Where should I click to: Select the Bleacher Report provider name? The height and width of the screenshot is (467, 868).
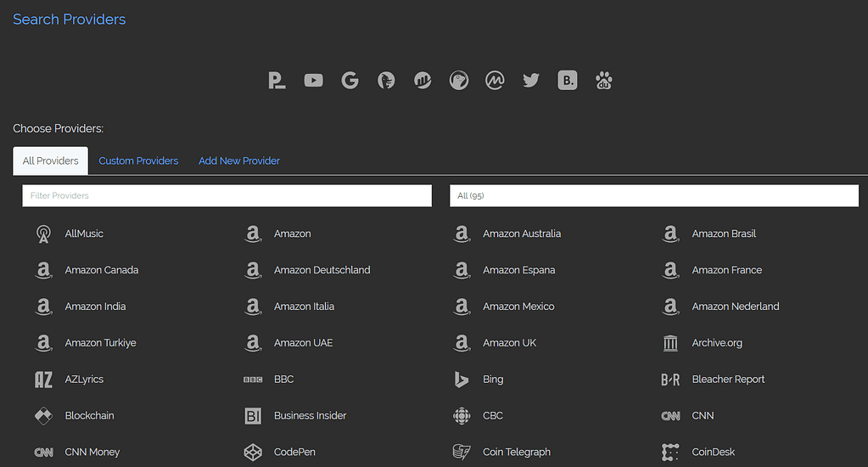[728, 380]
